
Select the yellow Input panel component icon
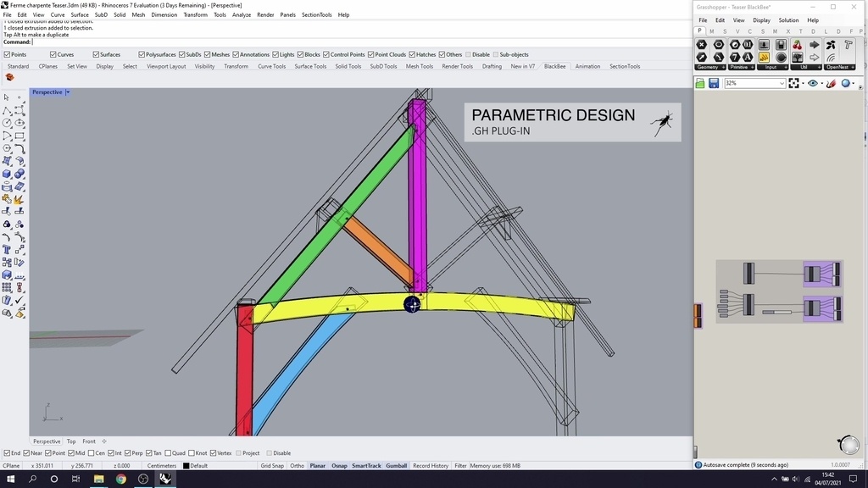coord(764,57)
